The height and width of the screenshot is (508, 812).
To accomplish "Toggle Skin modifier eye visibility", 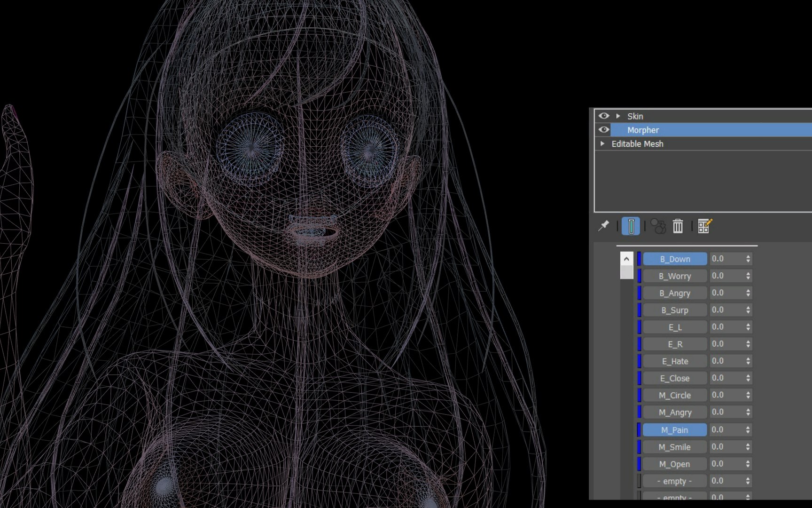I will [604, 116].
